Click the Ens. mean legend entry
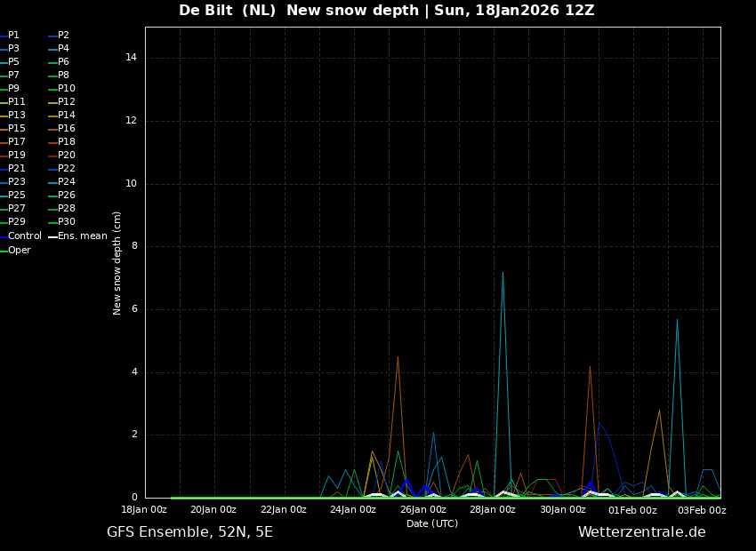The image size is (756, 551). (x=77, y=236)
